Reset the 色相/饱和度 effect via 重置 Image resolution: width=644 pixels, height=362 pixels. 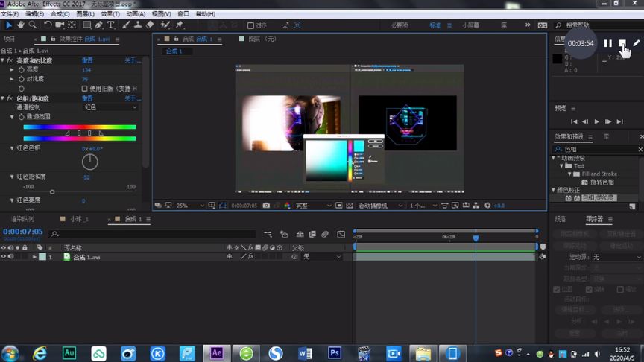point(87,98)
